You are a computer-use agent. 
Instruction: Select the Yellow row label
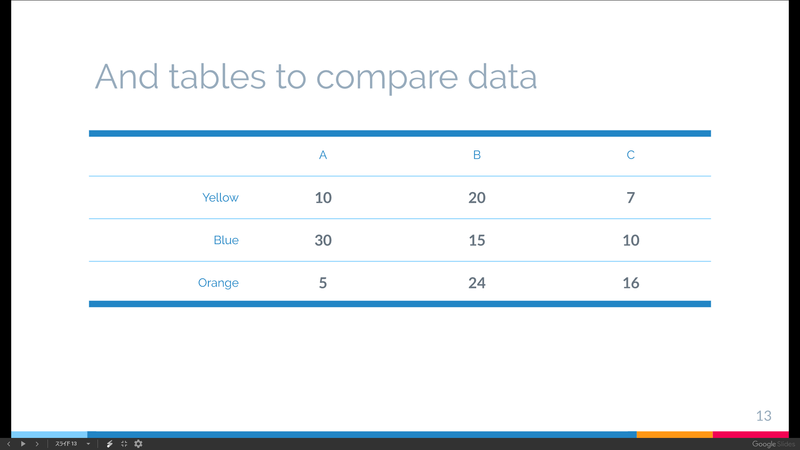click(220, 197)
